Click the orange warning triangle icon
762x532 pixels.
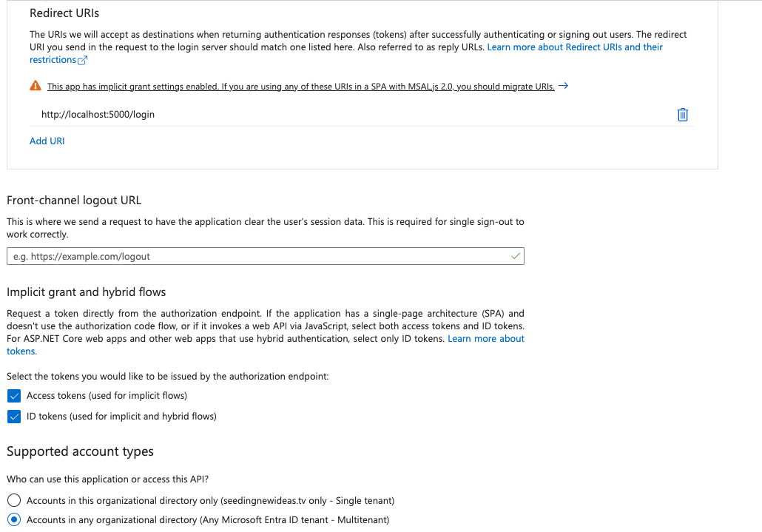tap(36, 86)
